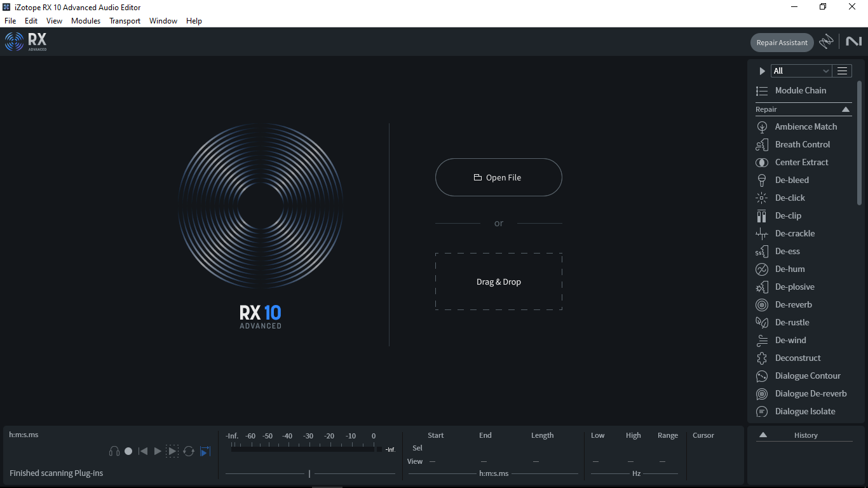Open the Ambience Match module
Screen dimensions: 868x488
tap(806, 126)
